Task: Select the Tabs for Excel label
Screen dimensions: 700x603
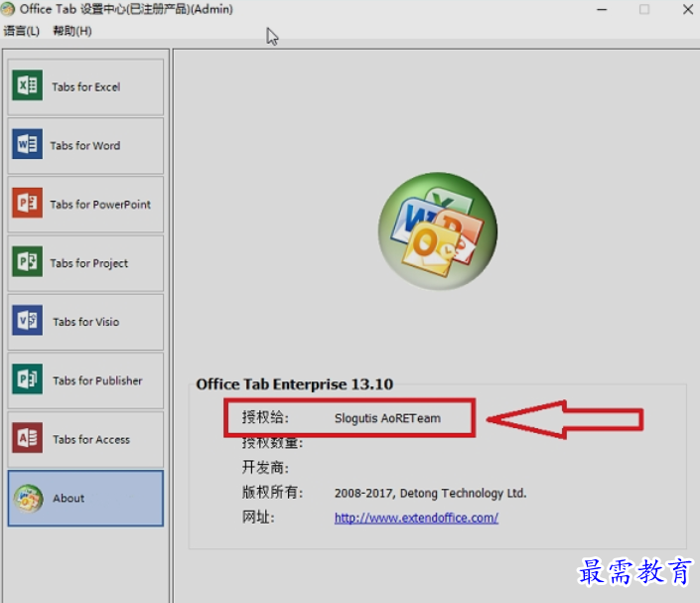Action: point(85,87)
